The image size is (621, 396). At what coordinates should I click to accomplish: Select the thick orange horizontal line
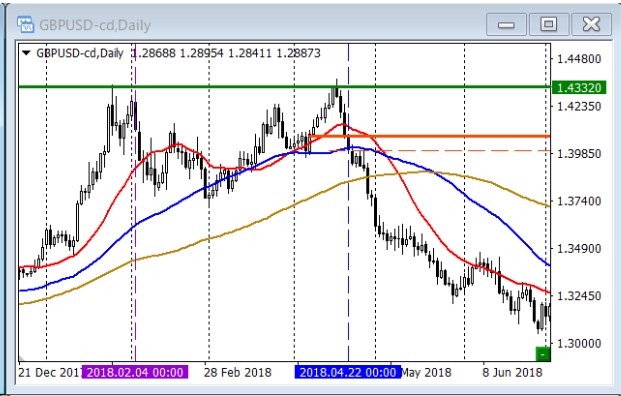[x=429, y=136]
